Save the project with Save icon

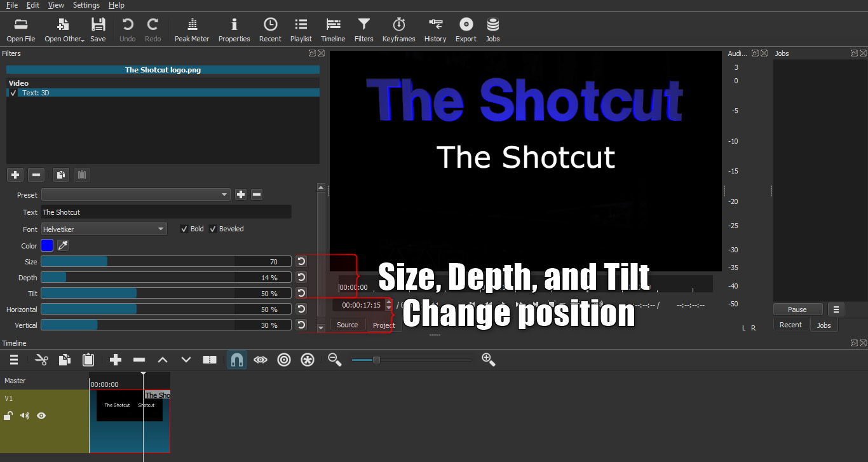(x=98, y=30)
